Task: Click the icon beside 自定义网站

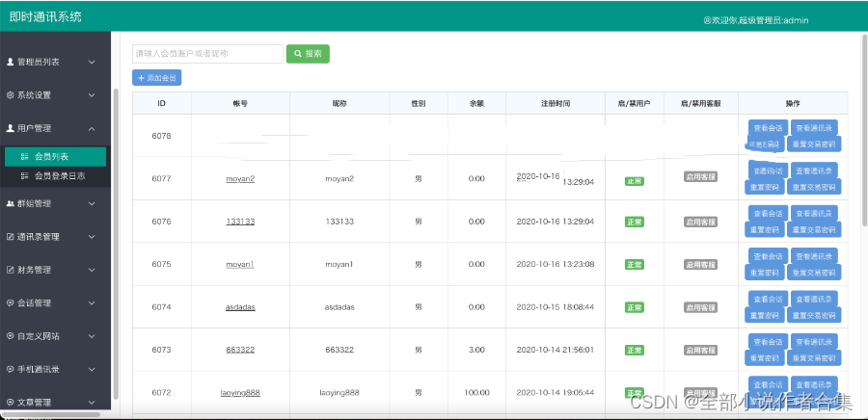Action: coord(10,336)
